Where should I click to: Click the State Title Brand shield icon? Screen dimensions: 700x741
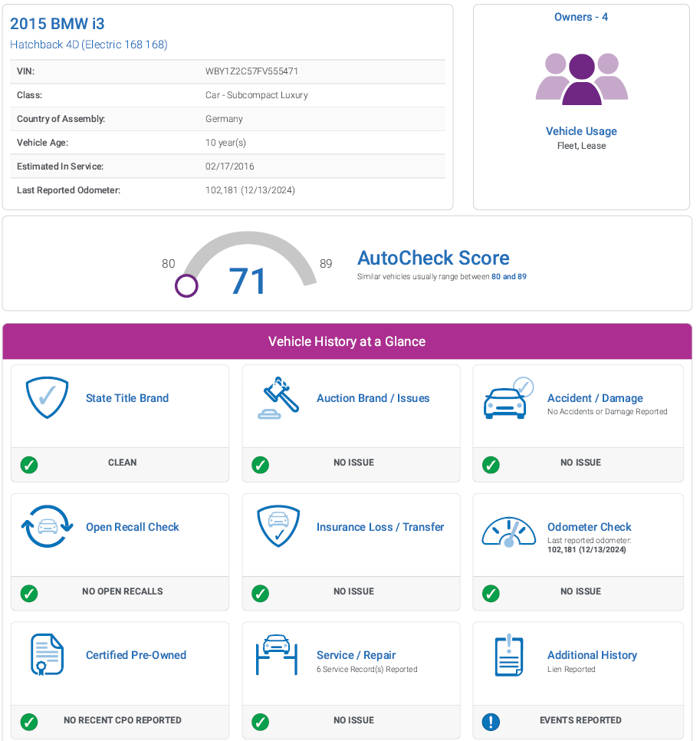[47, 397]
